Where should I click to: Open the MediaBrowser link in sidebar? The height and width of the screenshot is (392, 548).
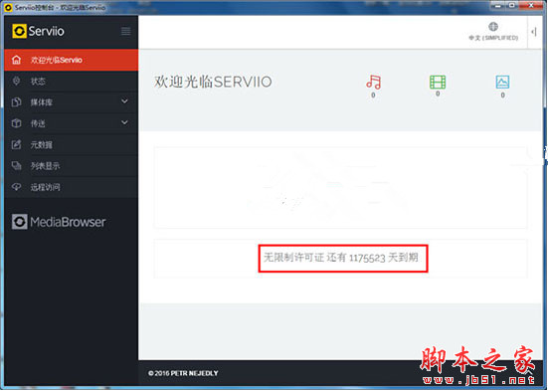59,222
